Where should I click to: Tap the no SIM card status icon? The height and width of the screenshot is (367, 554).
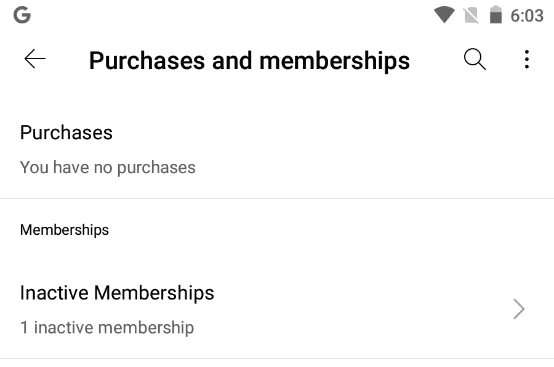click(x=471, y=16)
